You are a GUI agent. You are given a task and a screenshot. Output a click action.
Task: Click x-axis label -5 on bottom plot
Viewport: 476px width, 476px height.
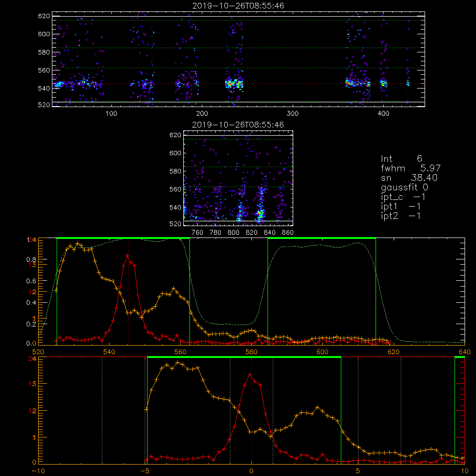(x=145, y=471)
